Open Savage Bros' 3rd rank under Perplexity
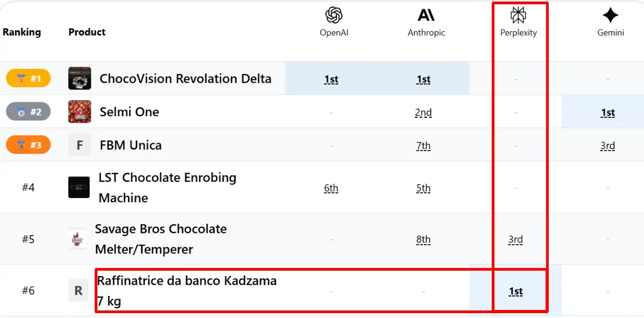Image resolution: width=644 pixels, height=318 pixels. [515, 239]
